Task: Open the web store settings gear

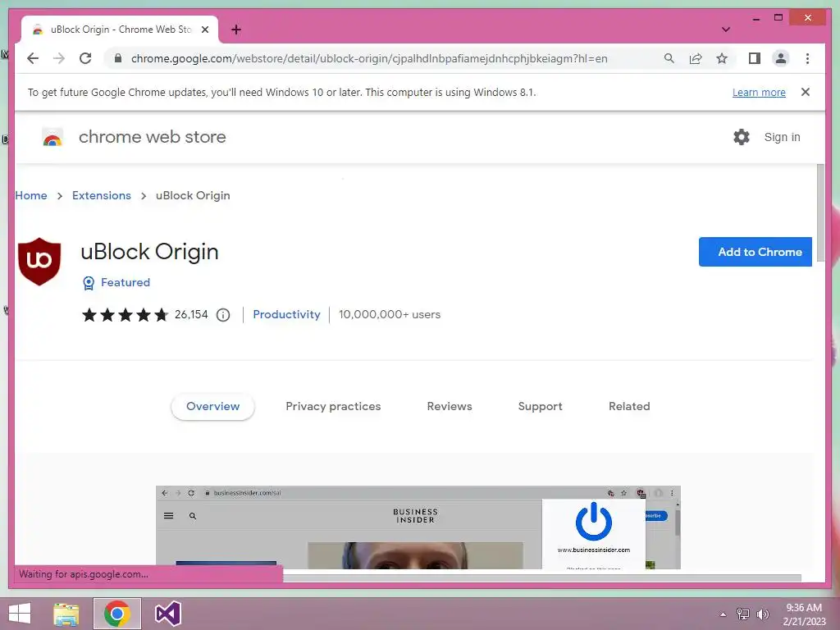Action: [x=742, y=137]
